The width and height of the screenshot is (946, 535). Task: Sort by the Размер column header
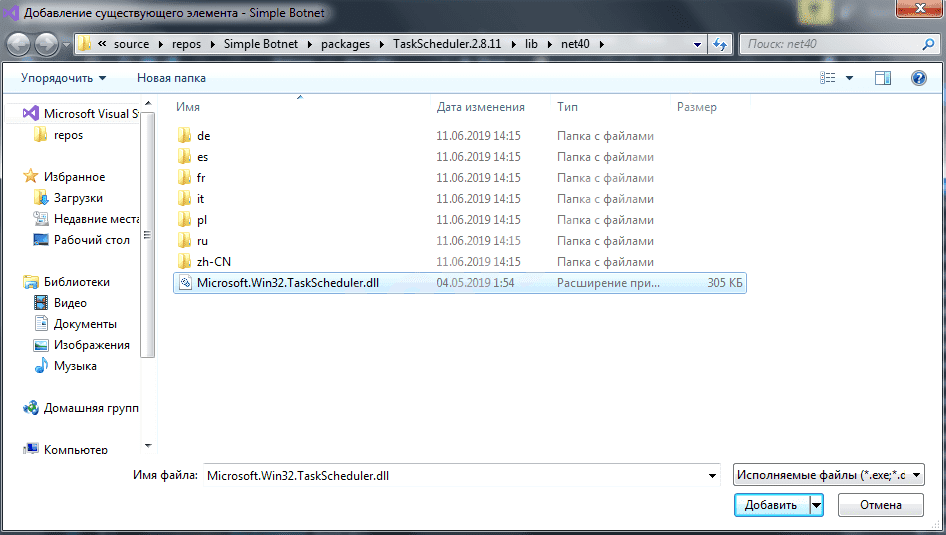[697, 107]
